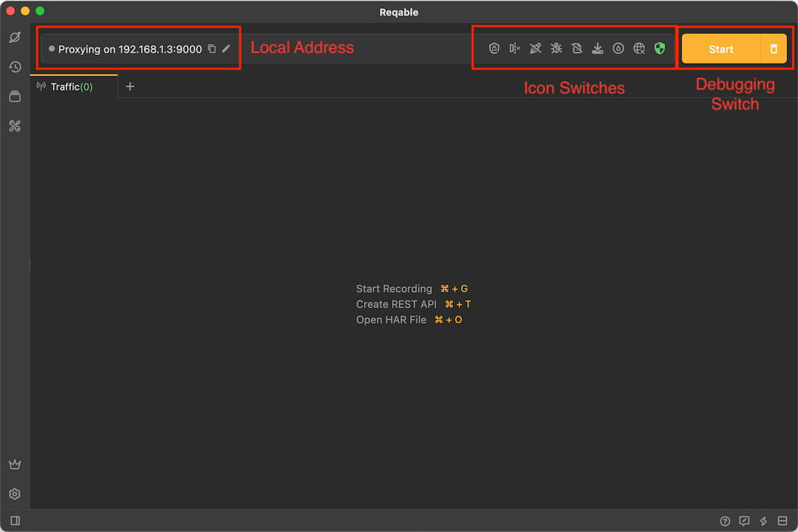Viewport: 798px width, 532px height.
Task: Toggle the crossed-out bug script switch
Action: (557, 48)
